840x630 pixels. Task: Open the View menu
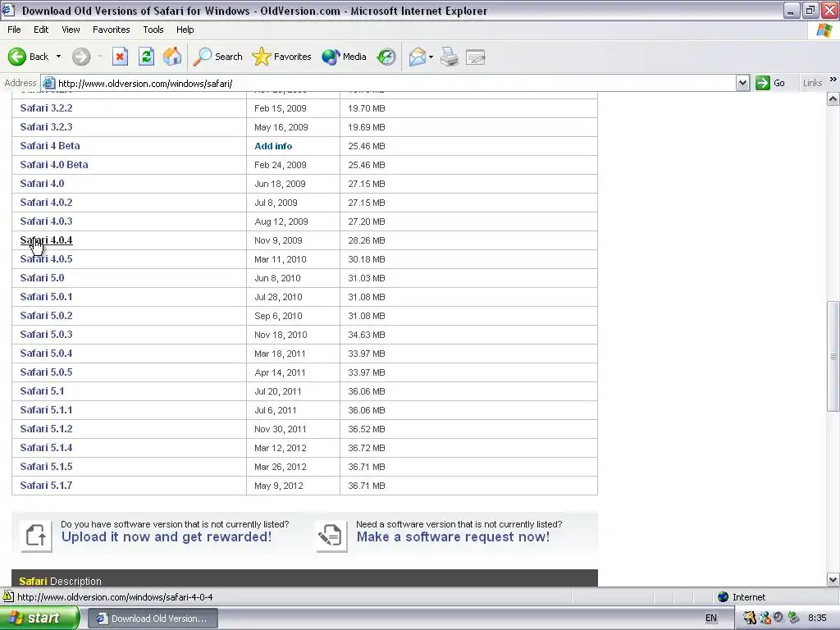point(71,30)
